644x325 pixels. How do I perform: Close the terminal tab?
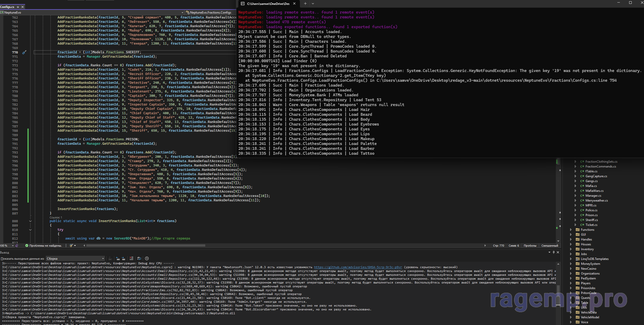pos(294,4)
